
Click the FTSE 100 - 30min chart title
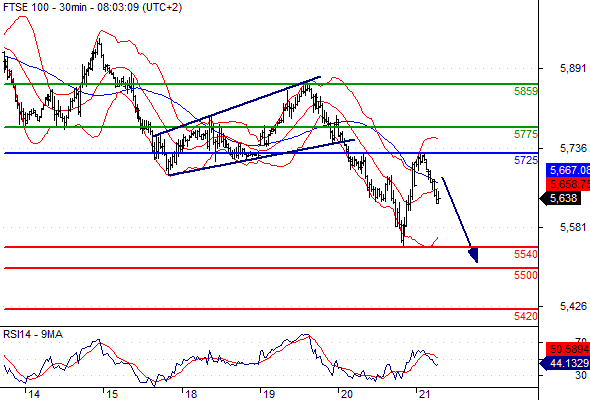click(93, 7)
